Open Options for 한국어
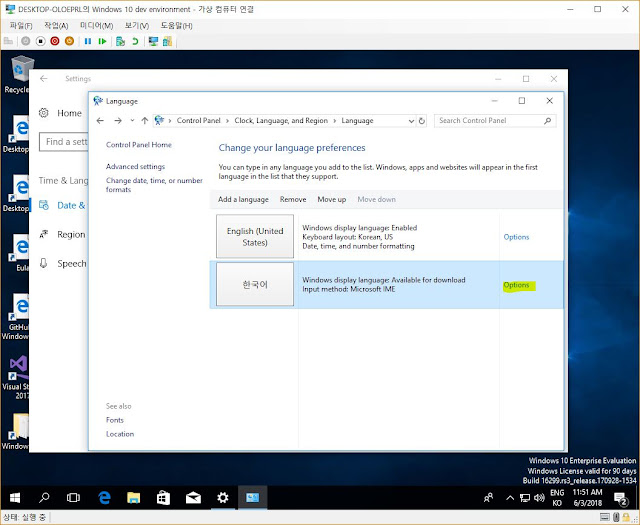 (516, 285)
